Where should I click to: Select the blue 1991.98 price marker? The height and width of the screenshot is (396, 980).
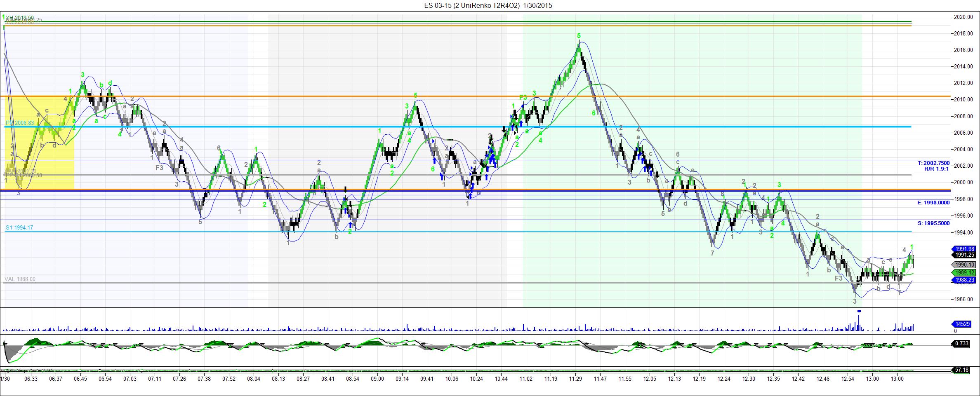coord(965,249)
